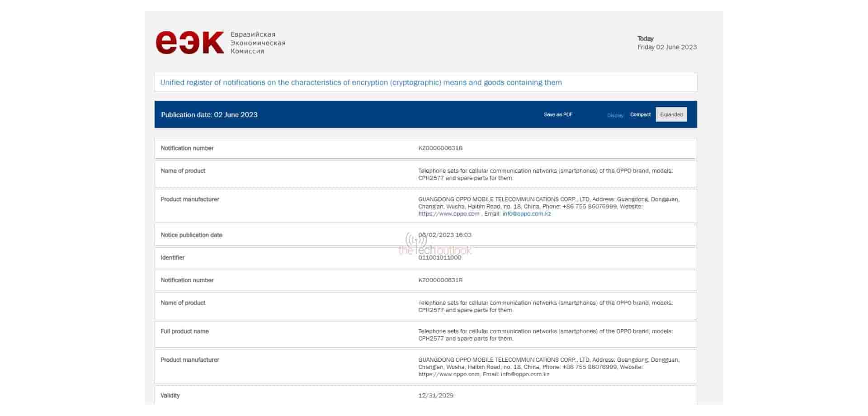The image size is (868, 416).
Task: Switch display to Compact view
Action: pyautogui.click(x=640, y=115)
